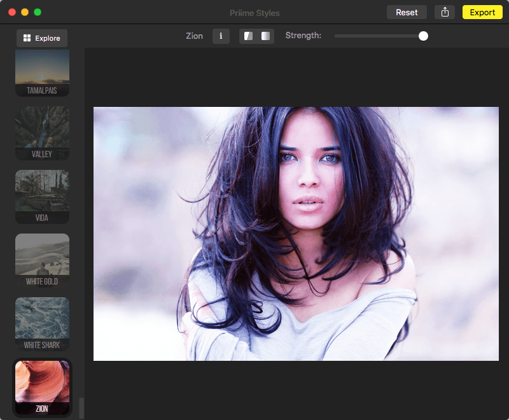Adjust the Strength slider handle
Viewport: 509px width, 420px height.
(x=423, y=36)
